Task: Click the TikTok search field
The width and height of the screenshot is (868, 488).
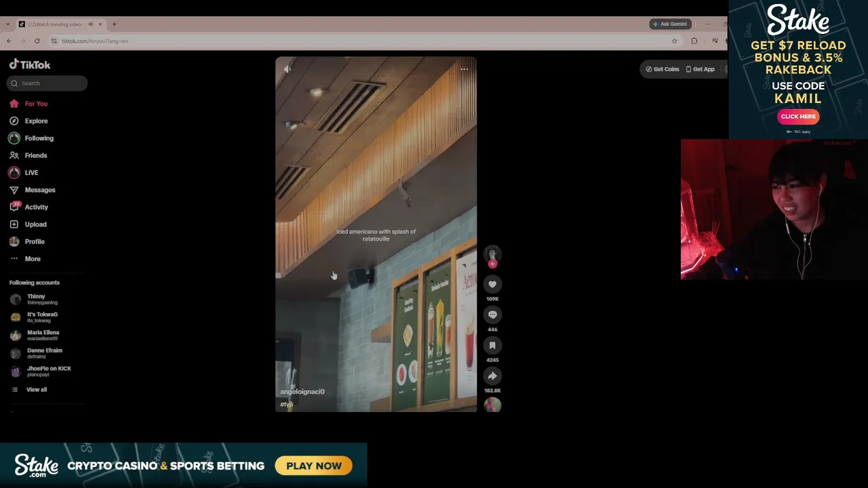Action: coord(47,83)
